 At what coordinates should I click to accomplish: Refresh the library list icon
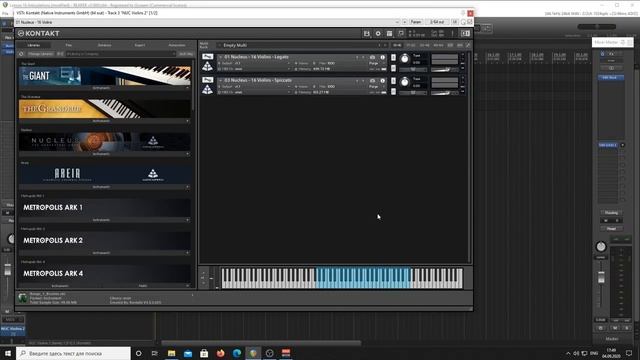click(x=21, y=54)
